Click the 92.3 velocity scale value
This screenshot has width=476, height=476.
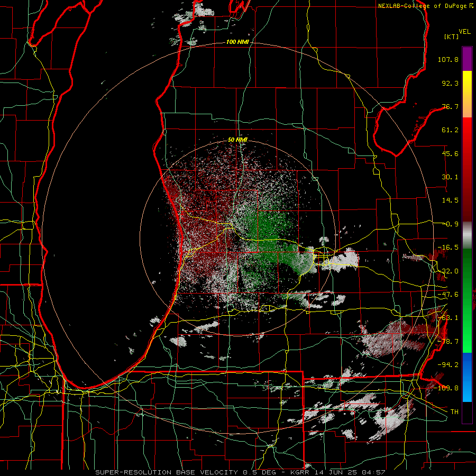450,83
